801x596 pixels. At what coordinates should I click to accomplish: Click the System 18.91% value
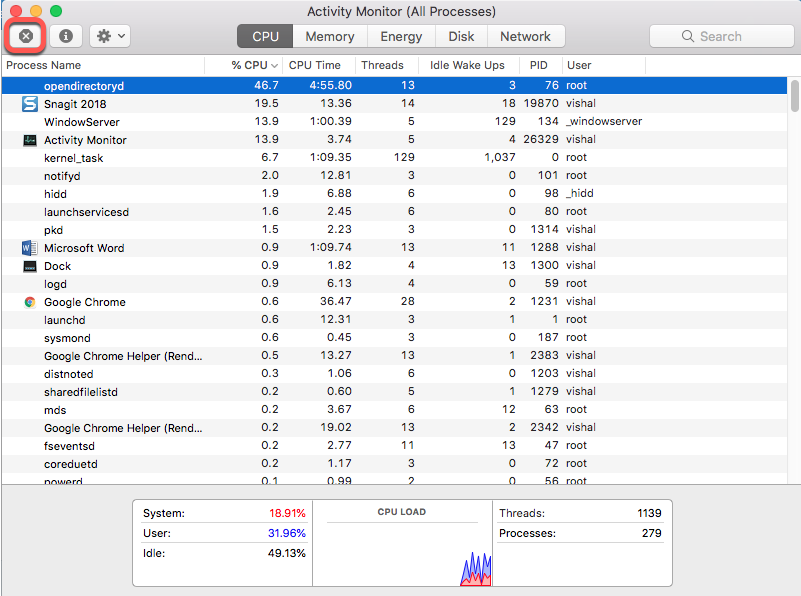(x=287, y=513)
